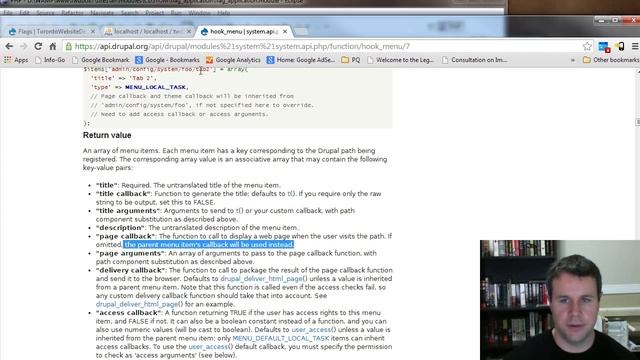
Task: Click the highlighted 'parent menu item's callback' text
Action: pyautogui.click(x=209, y=245)
